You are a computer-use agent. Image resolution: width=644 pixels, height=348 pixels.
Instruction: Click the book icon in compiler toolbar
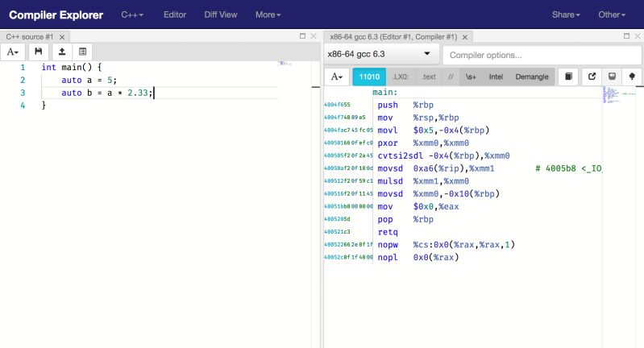point(569,77)
